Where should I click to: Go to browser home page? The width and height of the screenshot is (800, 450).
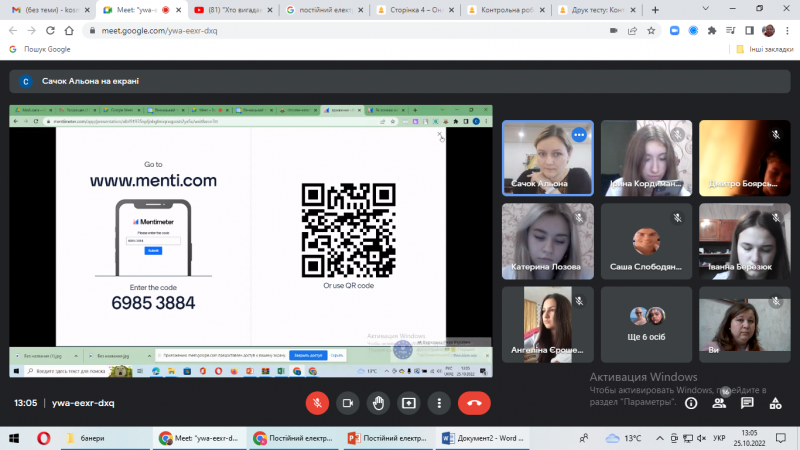[x=69, y=31]
